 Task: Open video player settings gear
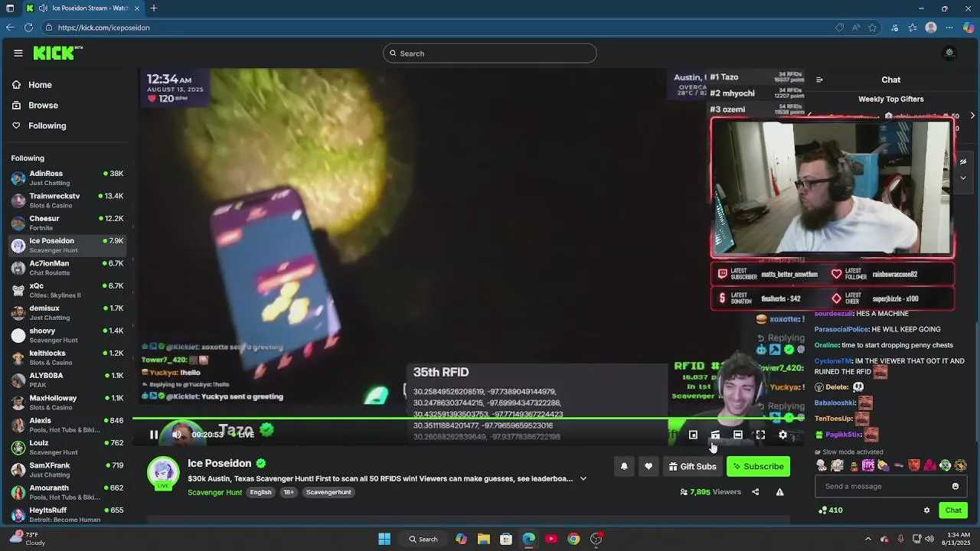click(782, 435)
